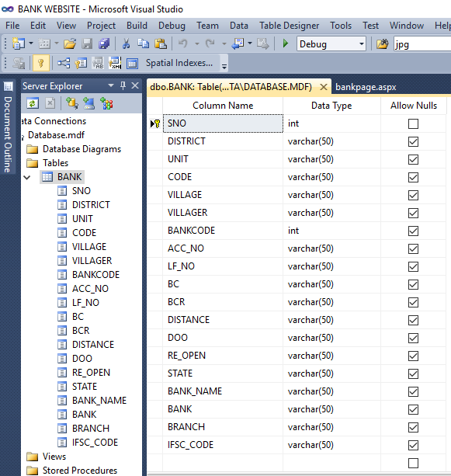Click Generate Change Script icon
The height and width of the screenshot is (476, 451).
[19, 63]
